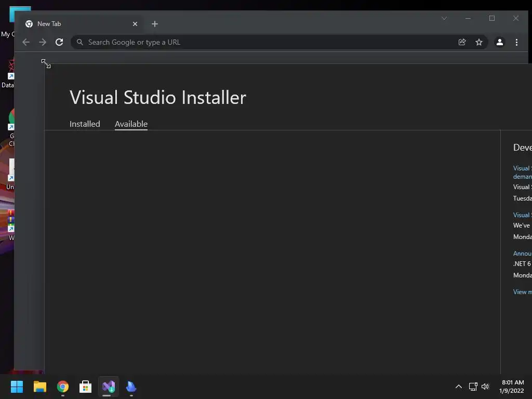Screen dimensions: 532x399
Task: Open volume control in the tray
Action: click(485, 387)
